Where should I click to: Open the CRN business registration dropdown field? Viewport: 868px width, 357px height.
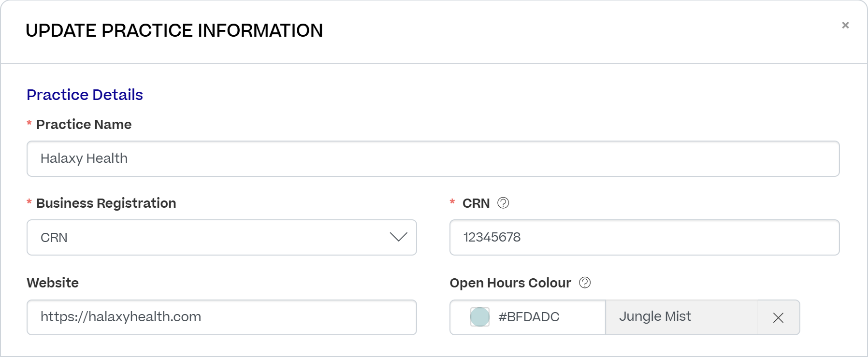coord(222,237)
